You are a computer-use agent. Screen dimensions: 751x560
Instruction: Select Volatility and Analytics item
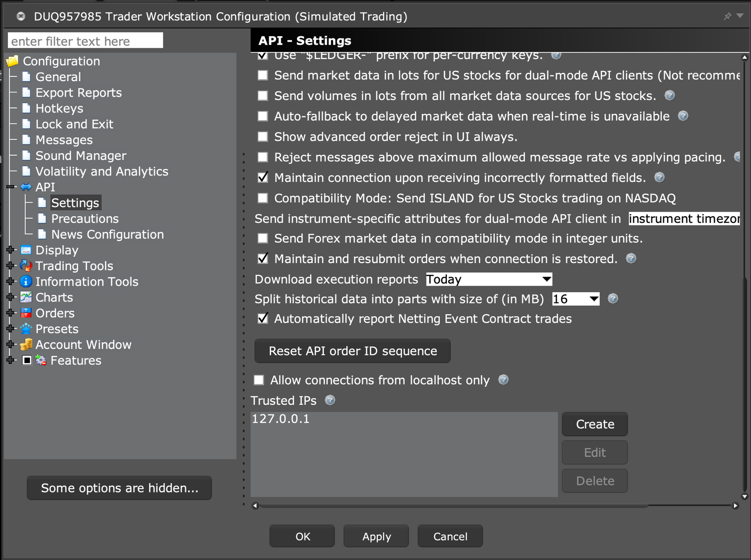point(101,171)
